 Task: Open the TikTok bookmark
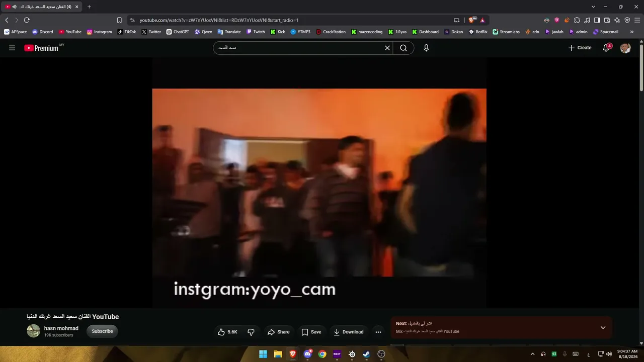click(127, 32)
